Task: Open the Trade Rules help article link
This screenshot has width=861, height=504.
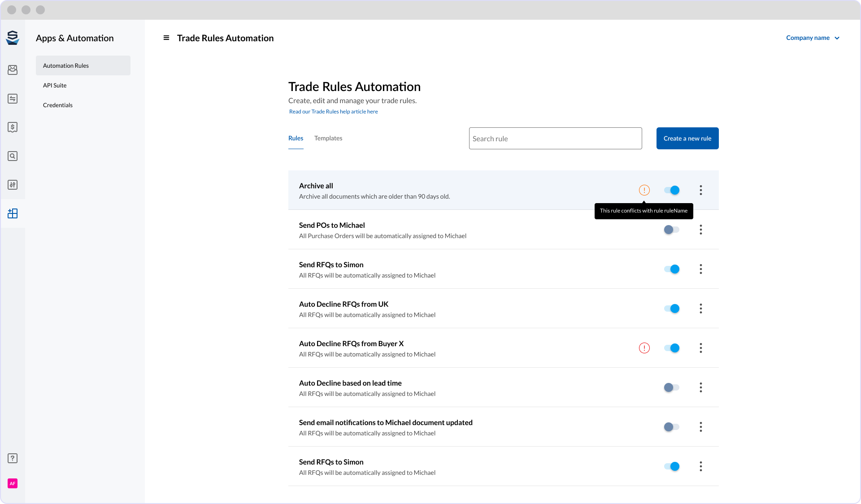Action: click(333, 112)
